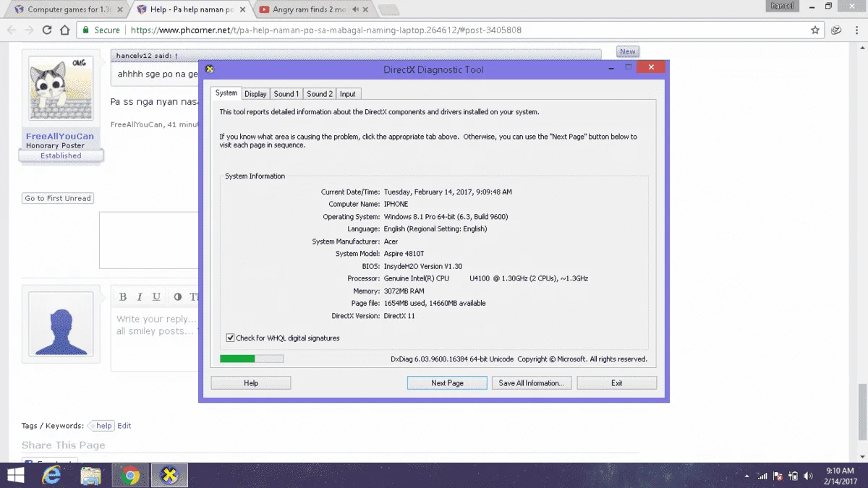This screenshot has width=868, height=488.
Task: Click the DirectX Diagnostic Tool title bar icon
Action: coord(210,69)
